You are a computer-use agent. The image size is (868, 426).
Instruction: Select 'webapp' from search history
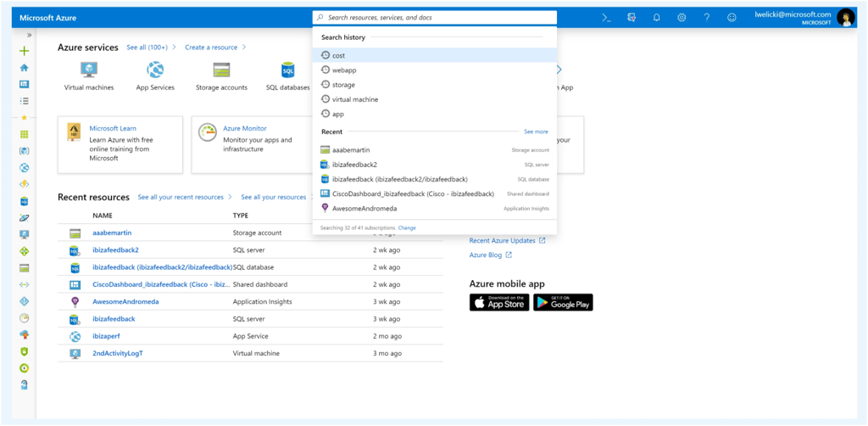pos(435,70)
